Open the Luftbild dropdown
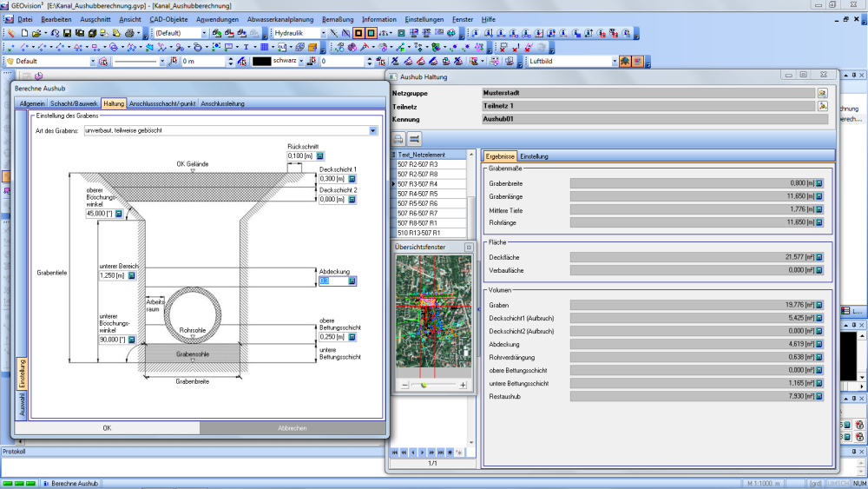This screenshot has width=868, height=489. [615, 62]
